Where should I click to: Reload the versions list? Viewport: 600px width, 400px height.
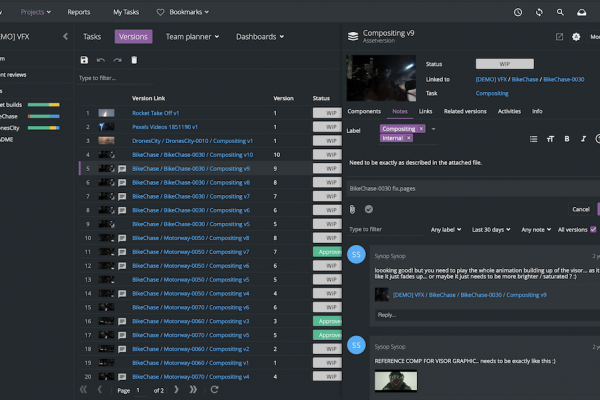tap(214, 390)
